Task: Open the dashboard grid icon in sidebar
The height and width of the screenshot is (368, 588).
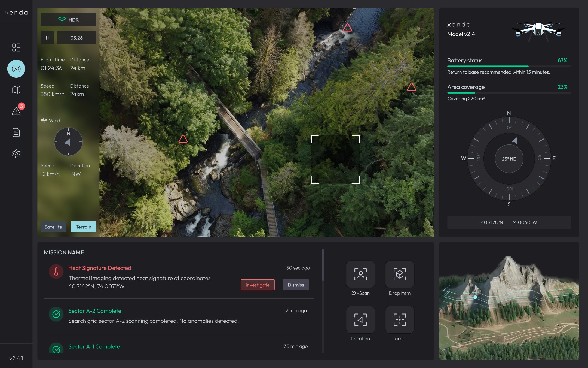Action: click(x=16, y=47)
